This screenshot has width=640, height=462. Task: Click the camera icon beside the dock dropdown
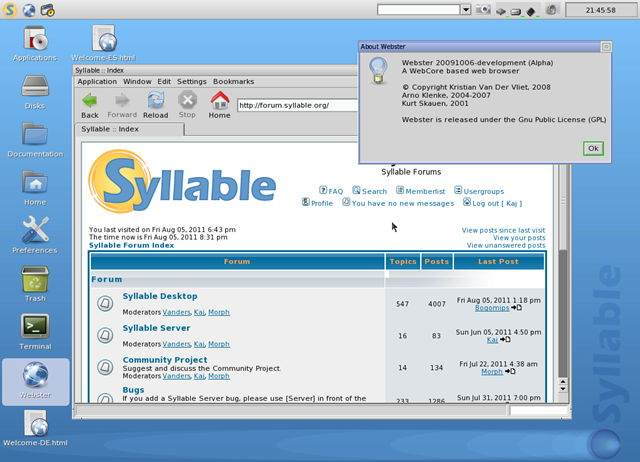pos(483,10)
